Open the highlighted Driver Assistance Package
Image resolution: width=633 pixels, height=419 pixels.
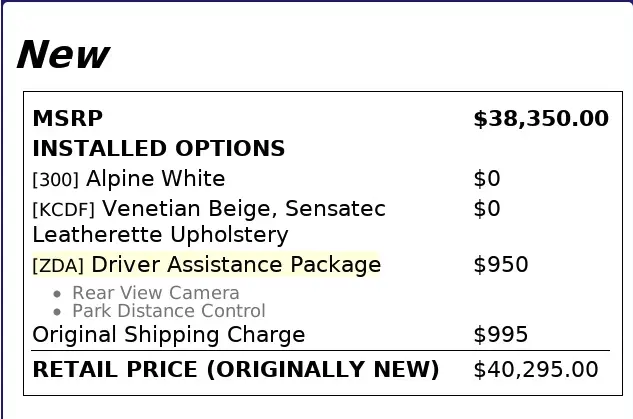point(236,265)
